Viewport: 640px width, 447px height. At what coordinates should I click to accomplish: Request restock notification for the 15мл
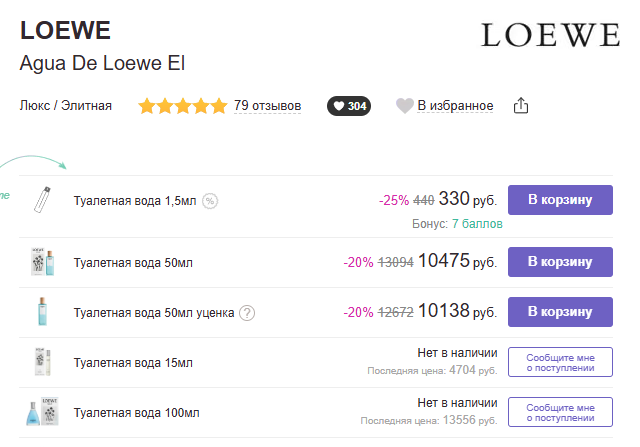(x=560, y=362)
